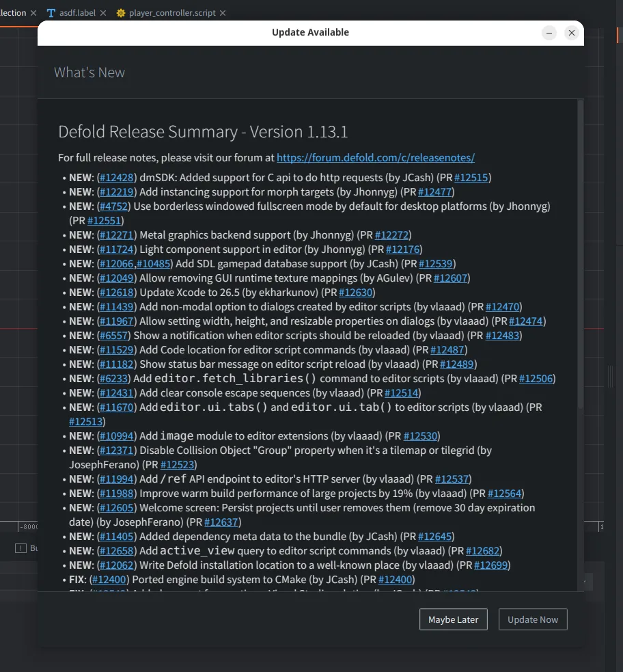This screenshot has width=623, height=672.
Task: Open issue link #6233
Action: coord(113,379)
